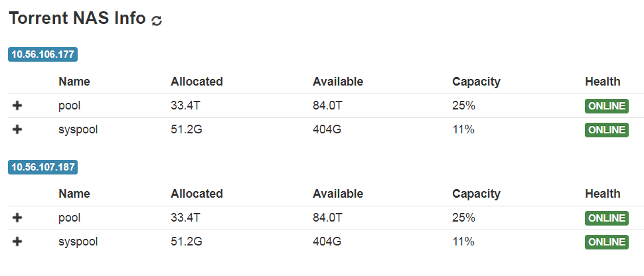
Task: Click the refresh icon beside Torrent NAS Info
Action: point(157,21)
